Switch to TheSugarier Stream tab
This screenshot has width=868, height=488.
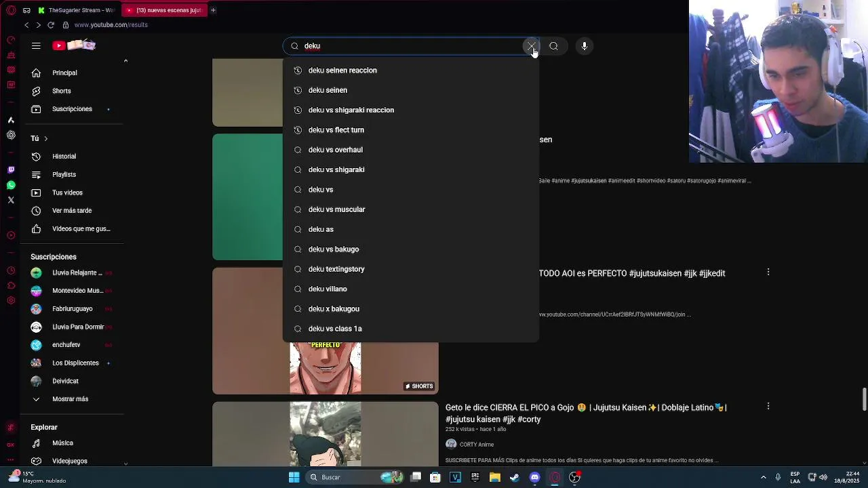[77, 10]
